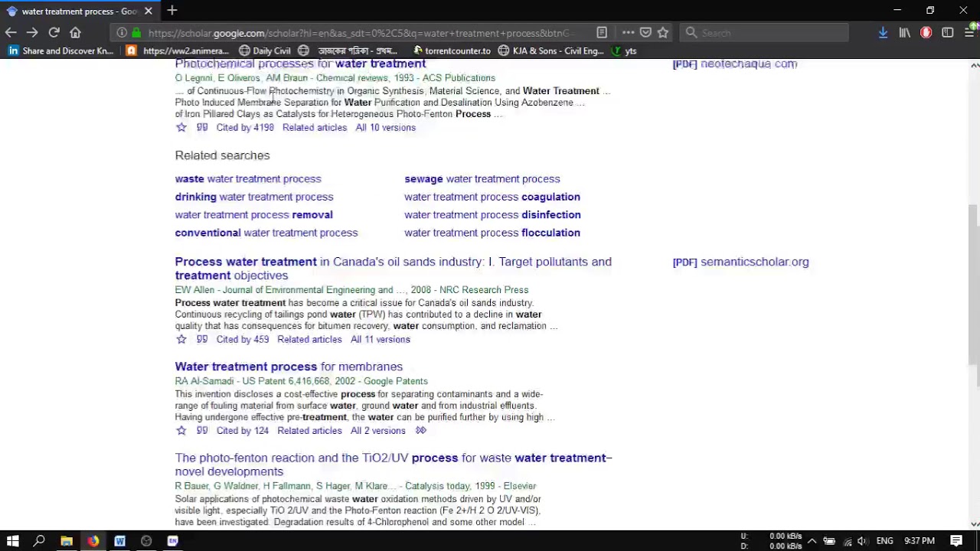Close the water treatment process tab
Image resolution: width=980 pixels, height=551 pixels.
pos(149,11)
